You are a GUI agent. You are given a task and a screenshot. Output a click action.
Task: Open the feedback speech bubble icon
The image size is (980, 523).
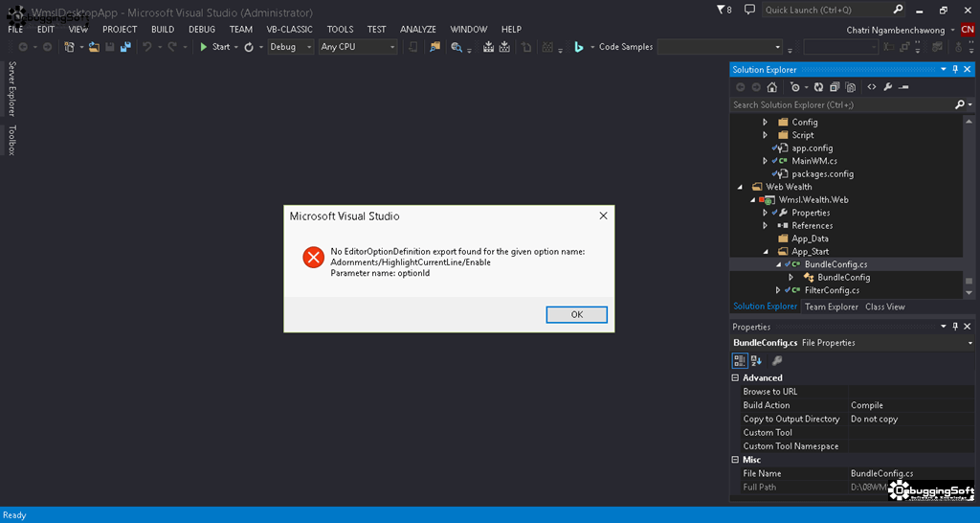click(x=749, y=10)
